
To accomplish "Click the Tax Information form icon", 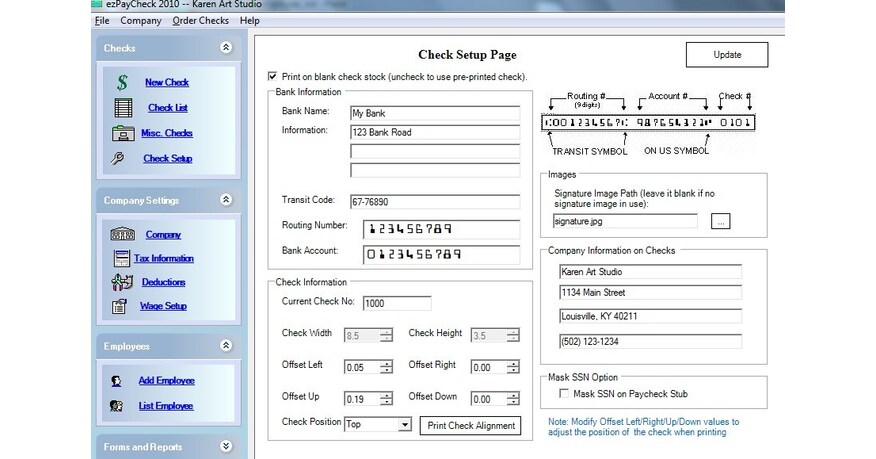I will click(x=121, y=258).
